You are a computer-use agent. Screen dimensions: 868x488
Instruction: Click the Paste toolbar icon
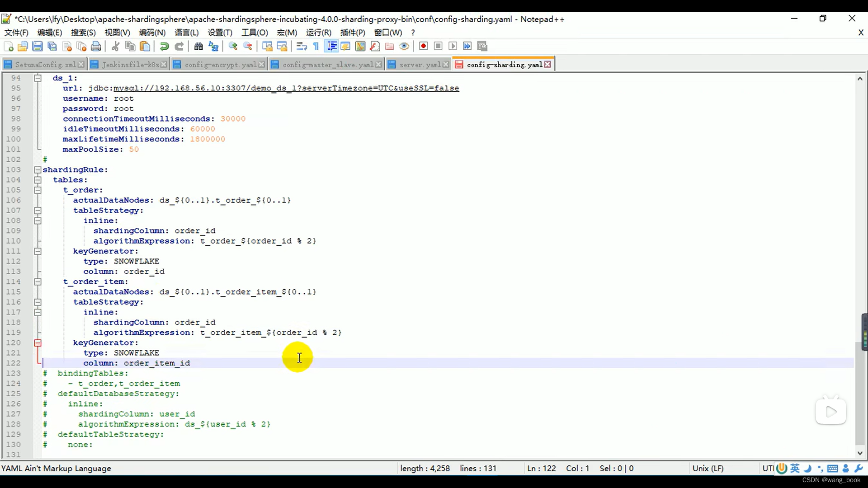145,46
